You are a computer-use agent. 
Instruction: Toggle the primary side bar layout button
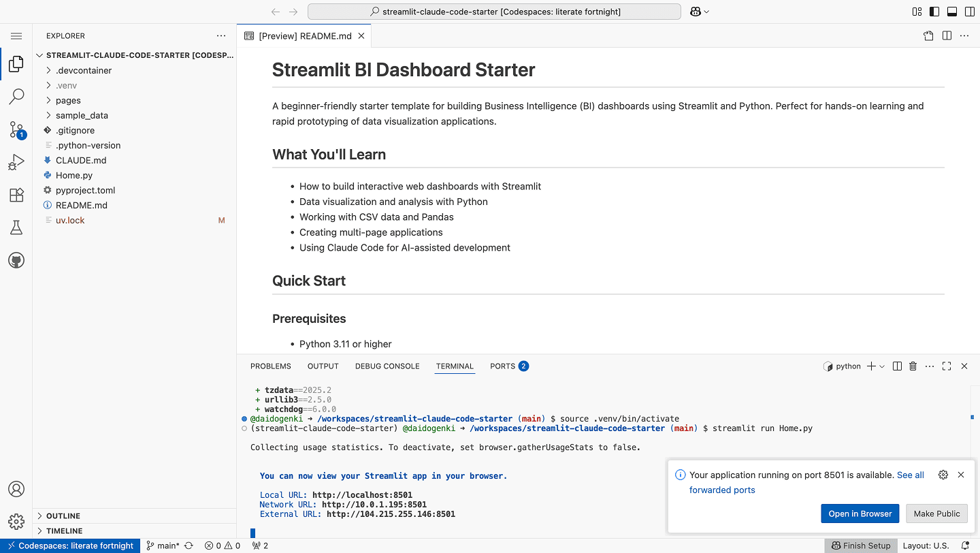[934, 12]
